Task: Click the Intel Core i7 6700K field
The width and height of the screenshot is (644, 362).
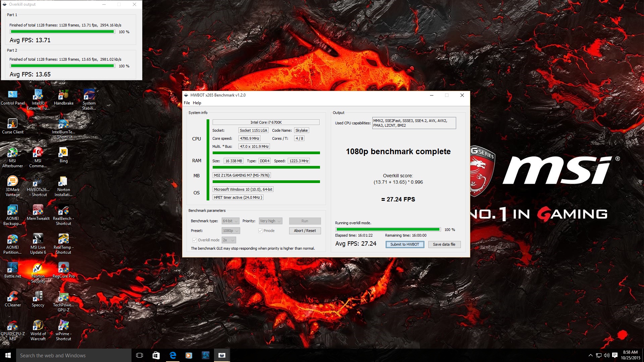Action: (x=266, y=122)
